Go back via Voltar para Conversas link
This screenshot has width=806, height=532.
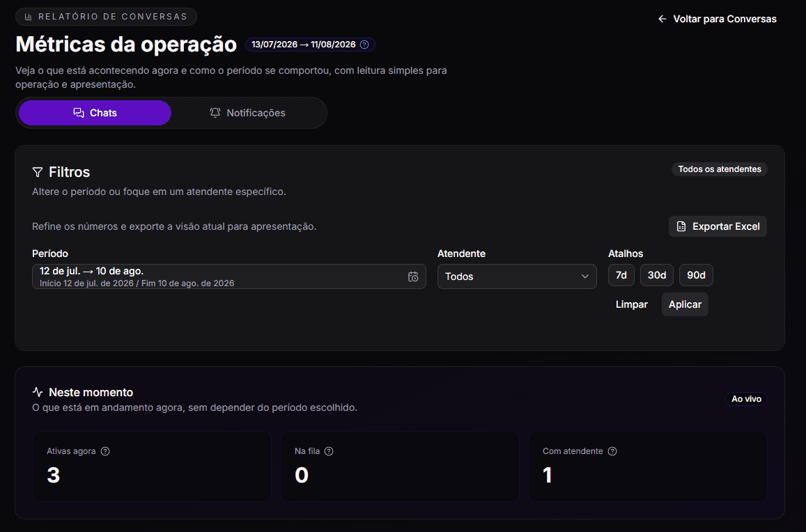[x=717, y=19]
